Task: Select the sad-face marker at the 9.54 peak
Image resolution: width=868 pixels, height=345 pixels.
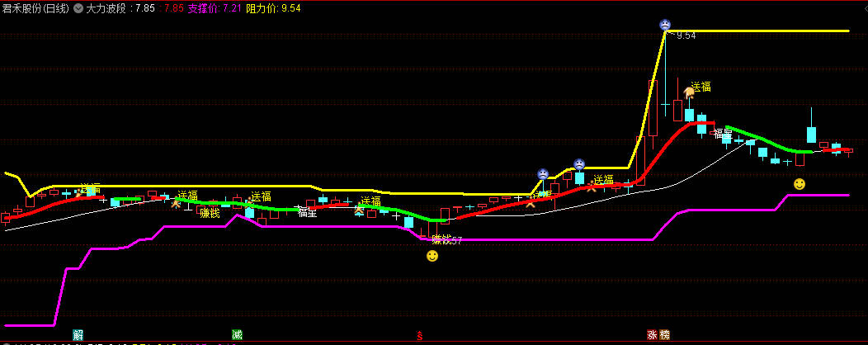Action: point(665,25)
